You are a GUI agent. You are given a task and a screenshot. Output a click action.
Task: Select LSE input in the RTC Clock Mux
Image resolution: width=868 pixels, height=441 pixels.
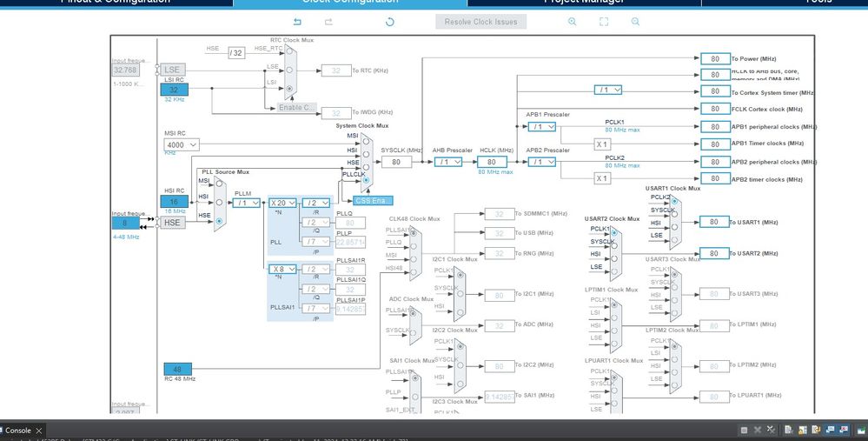(x=289, y=70)
